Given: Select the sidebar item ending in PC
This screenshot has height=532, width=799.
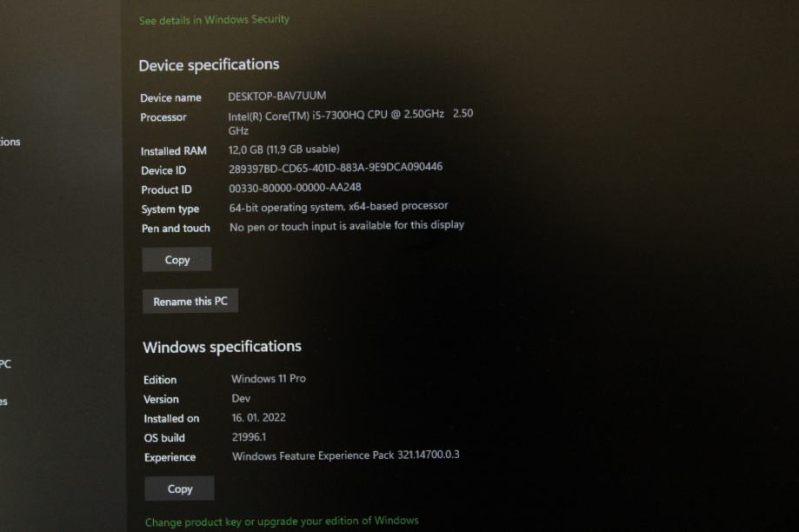Looking at the screenshot, I should [x=5, y=364].
